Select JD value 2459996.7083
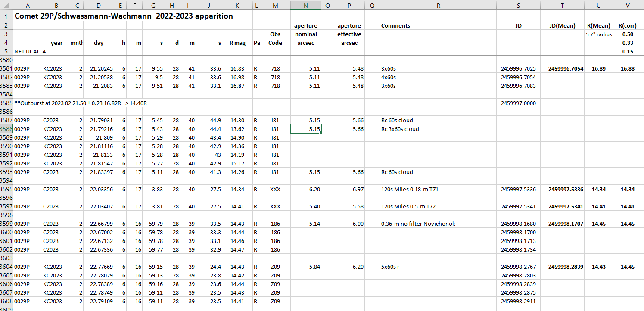644x311 pixels. [x=518, y=86]
